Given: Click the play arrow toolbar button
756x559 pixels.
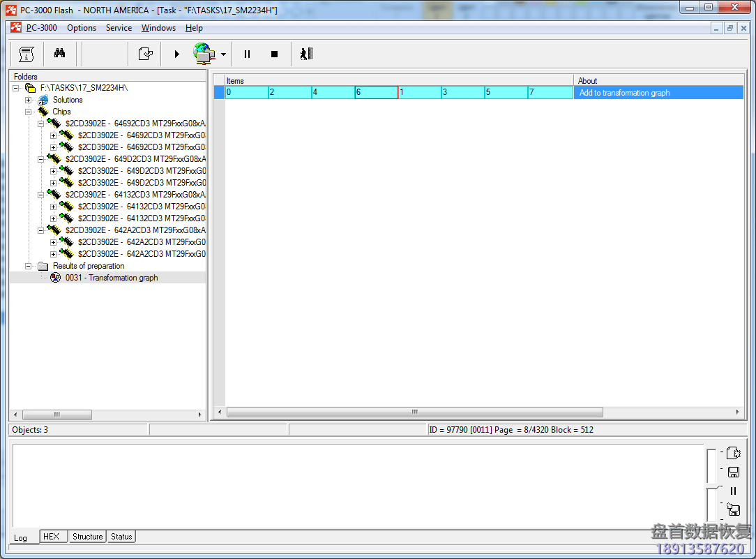Looking at the screenshot, I should point(176,54).
